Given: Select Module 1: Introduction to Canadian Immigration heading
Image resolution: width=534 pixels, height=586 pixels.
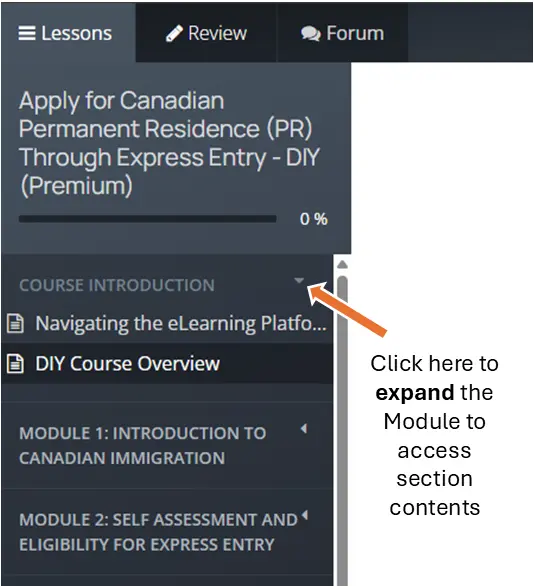Looking at the screenshot, I should tap(143, 445).
